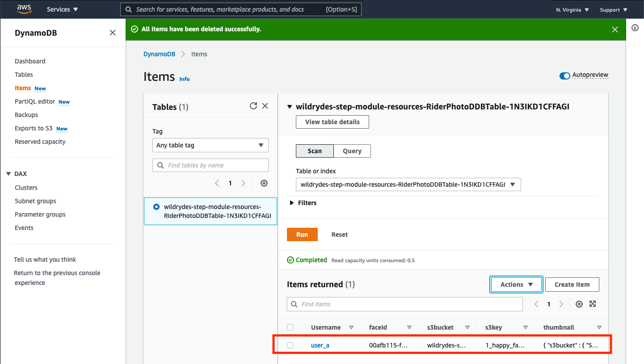Open Items in the sidebar
This screenshot has width=644, height=364.
[x=23, y=88]
